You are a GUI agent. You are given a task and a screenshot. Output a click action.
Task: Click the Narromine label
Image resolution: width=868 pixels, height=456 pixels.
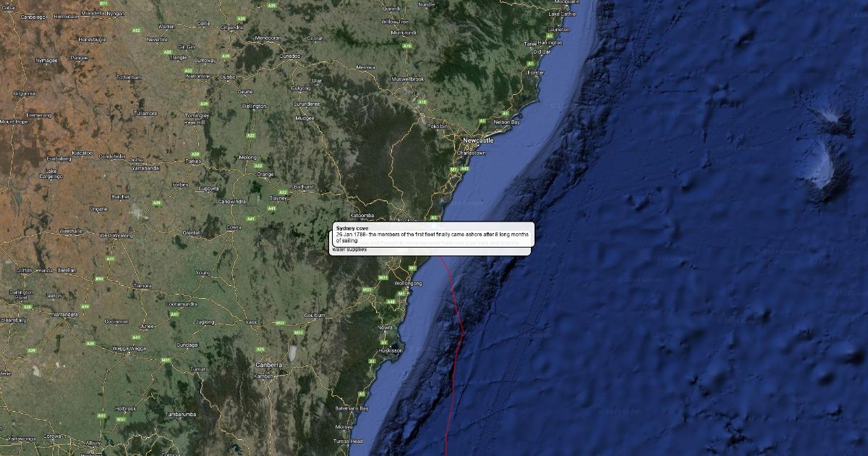coord(198,76)
